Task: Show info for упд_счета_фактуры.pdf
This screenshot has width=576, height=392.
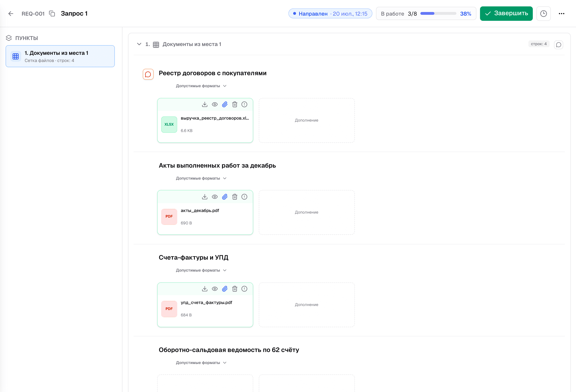Action: [x=244, y=289]
